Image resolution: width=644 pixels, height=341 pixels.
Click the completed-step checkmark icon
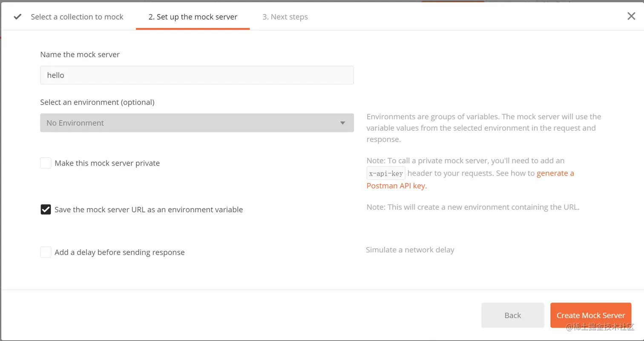click(x=17, y=17)
